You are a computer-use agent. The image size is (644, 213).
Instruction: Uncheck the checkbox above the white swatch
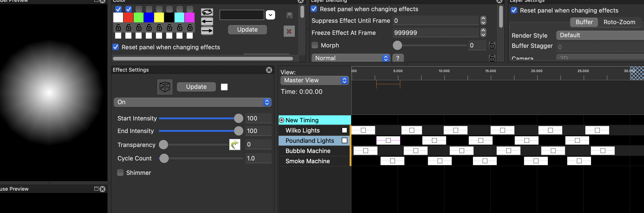tap(118, 9)
